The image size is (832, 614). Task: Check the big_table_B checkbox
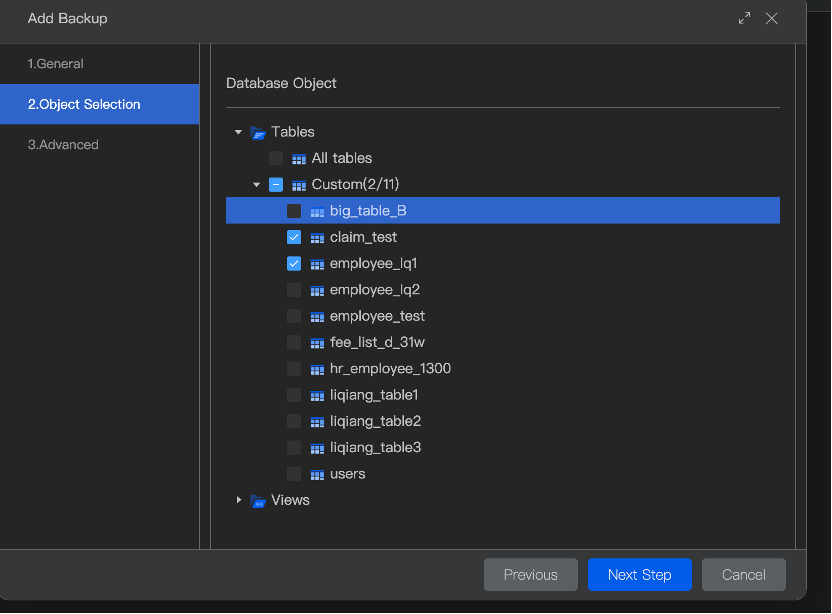point(294,211)
